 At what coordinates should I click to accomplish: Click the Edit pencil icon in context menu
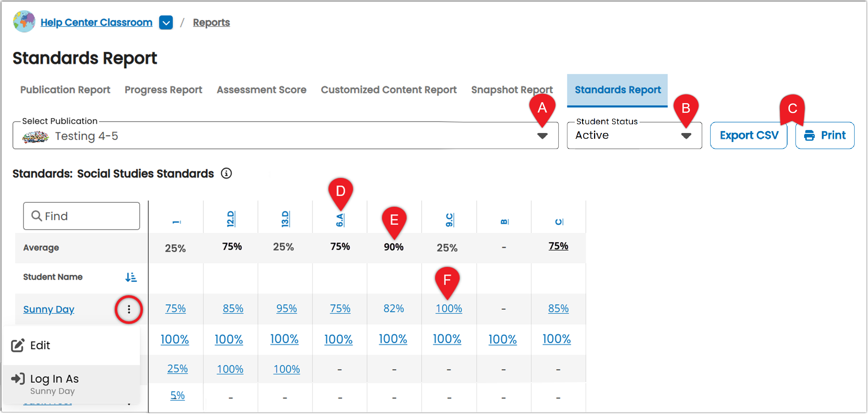click(x=17, y=346)
